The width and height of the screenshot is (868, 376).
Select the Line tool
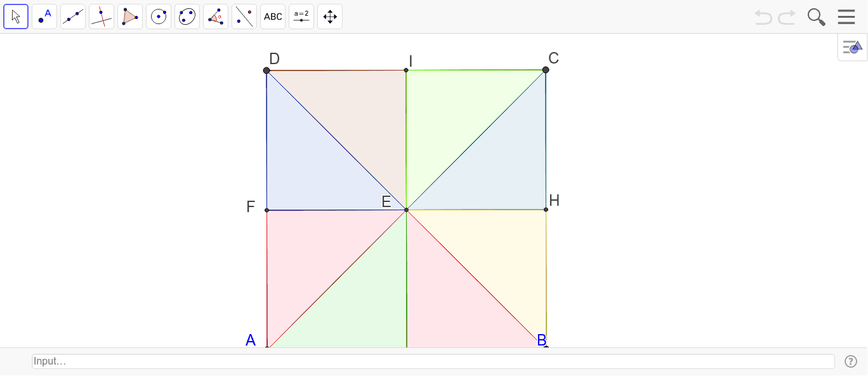(73, 16)
